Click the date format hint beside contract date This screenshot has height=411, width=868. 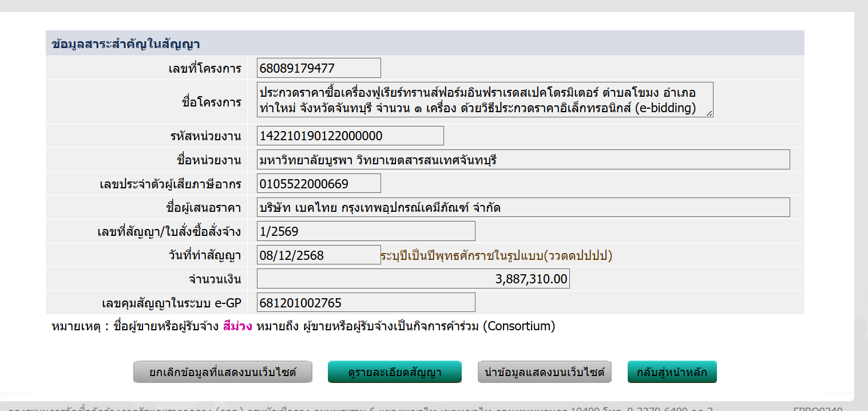(496, 255)
